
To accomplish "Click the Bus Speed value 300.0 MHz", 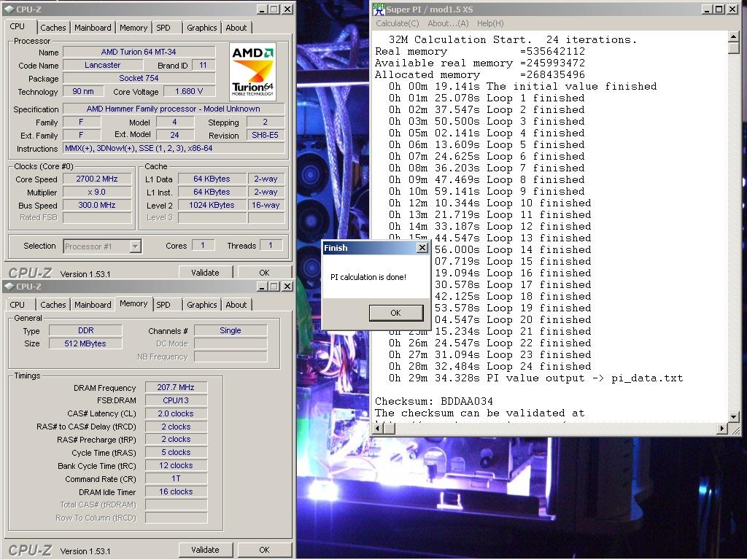I will tap(97, 205).
